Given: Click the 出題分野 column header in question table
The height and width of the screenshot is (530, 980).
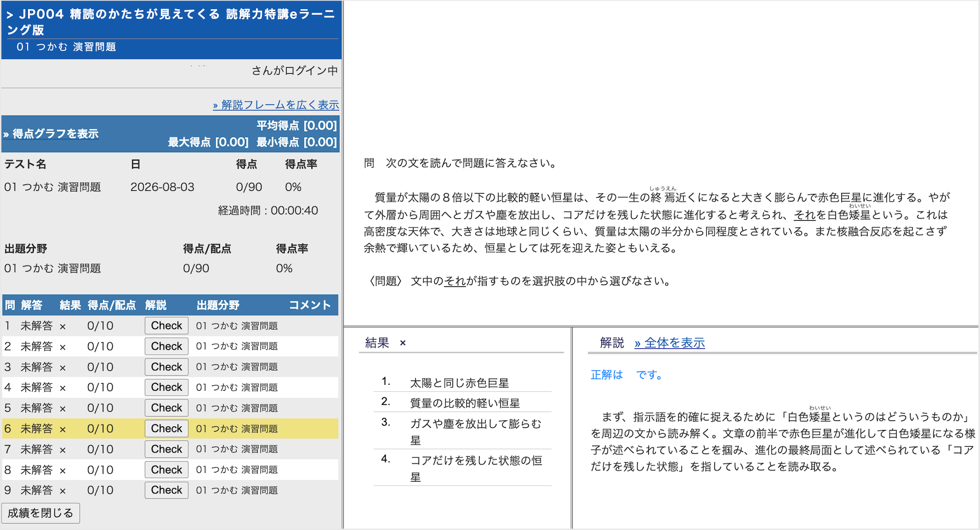Looking at the screenshot, I should (x=218, y=305).
